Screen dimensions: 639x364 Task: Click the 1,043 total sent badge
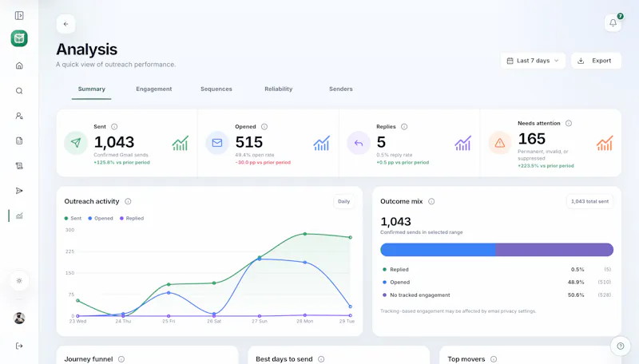click(x=589, y=201)
